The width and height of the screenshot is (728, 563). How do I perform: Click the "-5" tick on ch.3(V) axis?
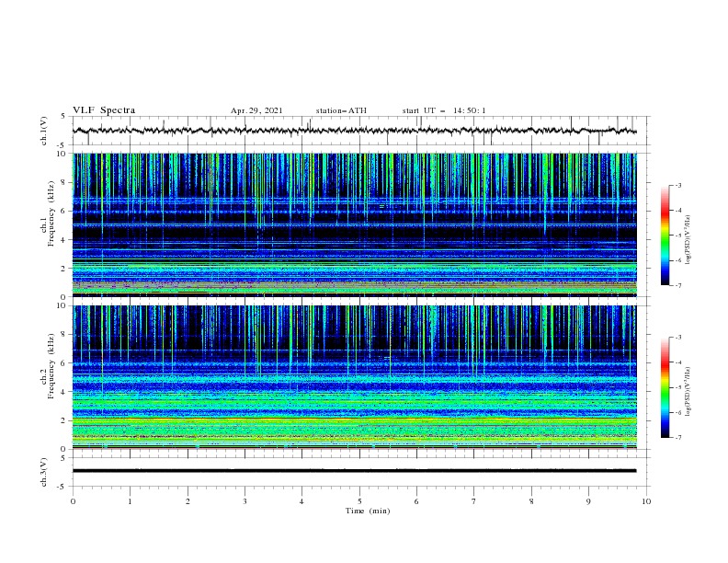[63, 487]
